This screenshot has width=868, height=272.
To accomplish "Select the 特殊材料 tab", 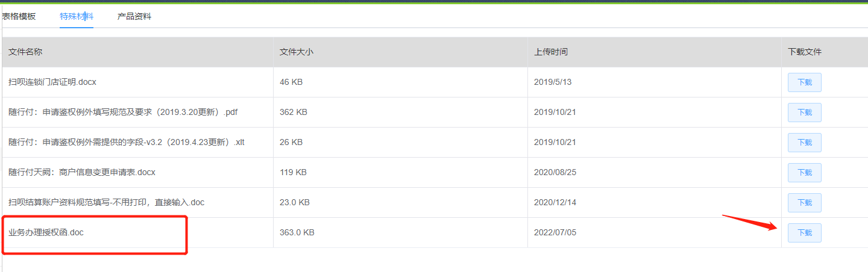I will click(76, 16).
